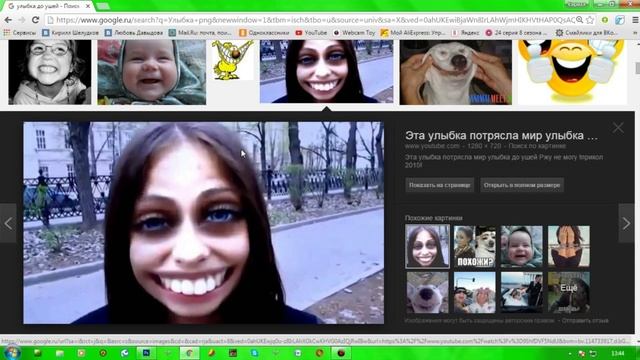
Task: Click the browser back arrow
Action: pyautogui.click(x=8, y=20)
